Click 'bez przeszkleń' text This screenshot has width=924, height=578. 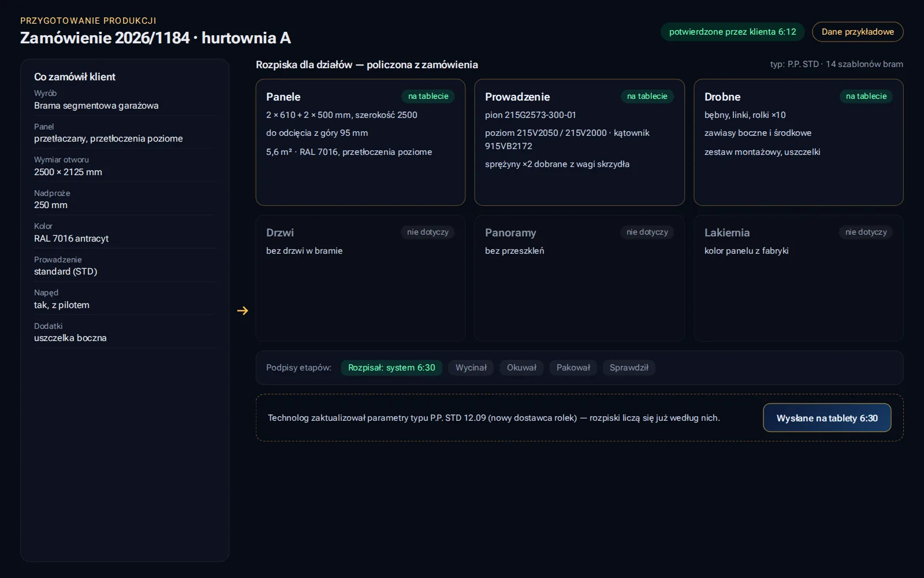coord(515,251)
